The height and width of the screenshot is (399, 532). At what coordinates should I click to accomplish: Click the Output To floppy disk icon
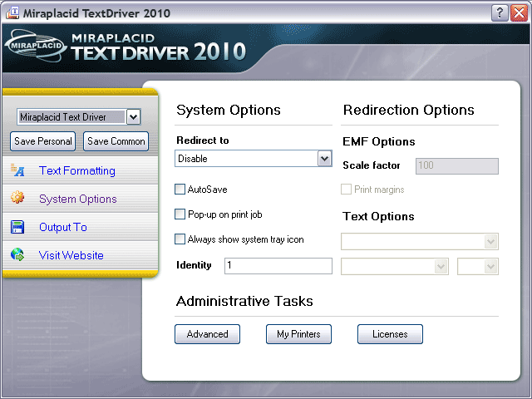(17, 227)
